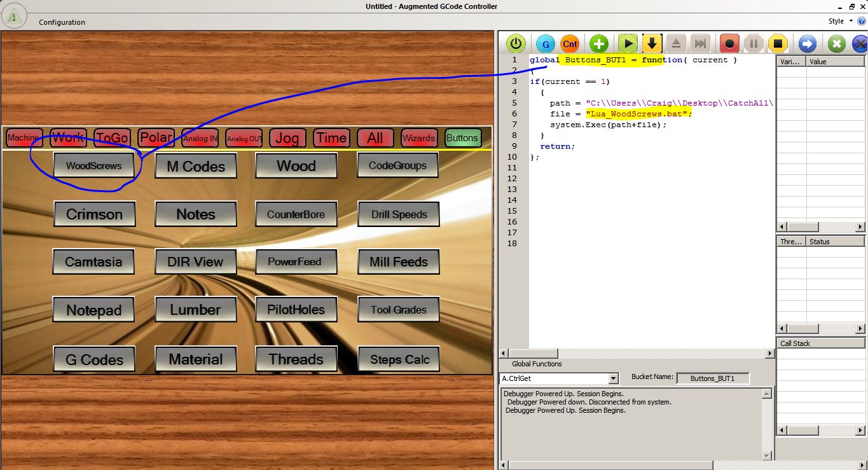This screenshot has height=470, width=868.
Task: Click the red record icon
Action: (729, 44)
